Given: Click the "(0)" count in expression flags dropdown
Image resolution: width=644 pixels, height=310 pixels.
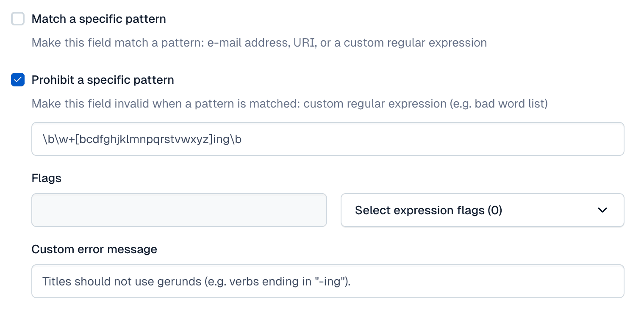Looking at the screenshot, I should (495, 210).
